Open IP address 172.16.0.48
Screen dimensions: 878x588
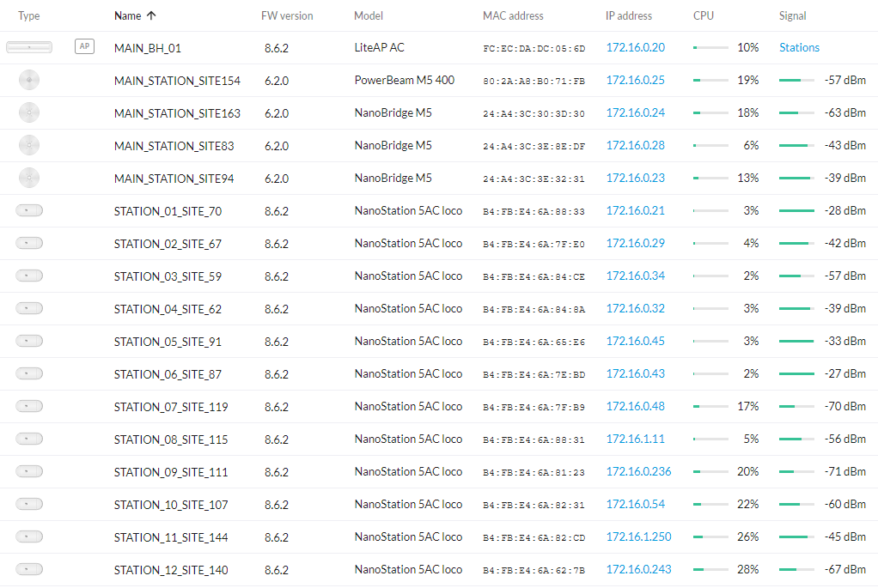tap(636, 406)
